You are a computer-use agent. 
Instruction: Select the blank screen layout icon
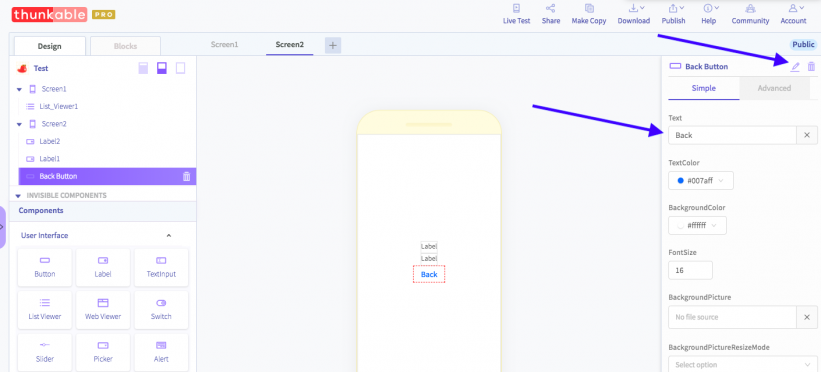[181, 68]
